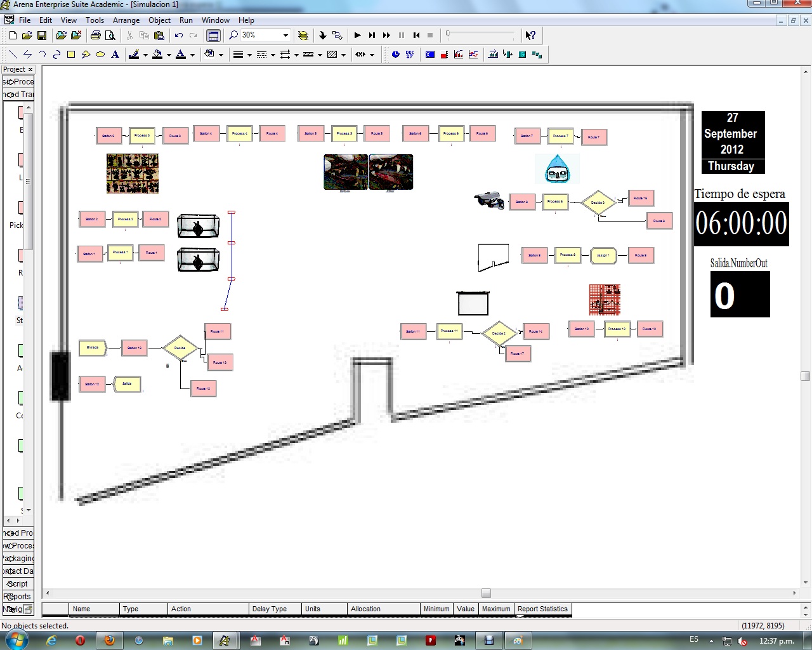The image size is (812, 650).
Task: Select the Clock animation tool
Action: click(395, 55)
